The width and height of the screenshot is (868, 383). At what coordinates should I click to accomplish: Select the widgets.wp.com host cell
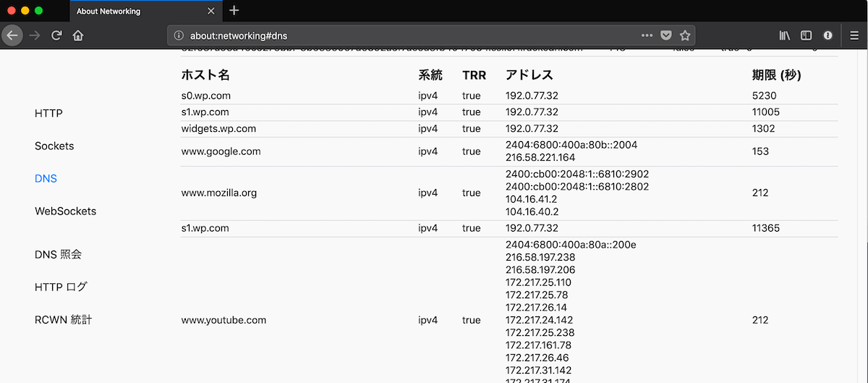218,129
